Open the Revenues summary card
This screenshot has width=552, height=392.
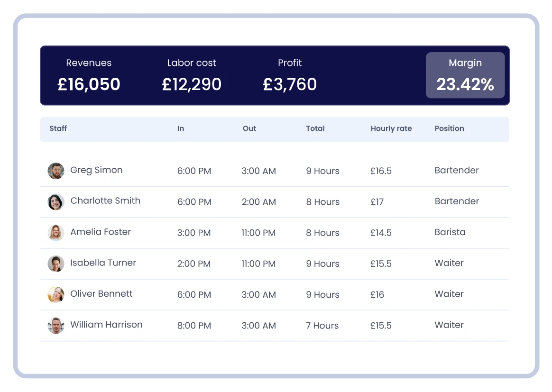click(x=89, y=75)
